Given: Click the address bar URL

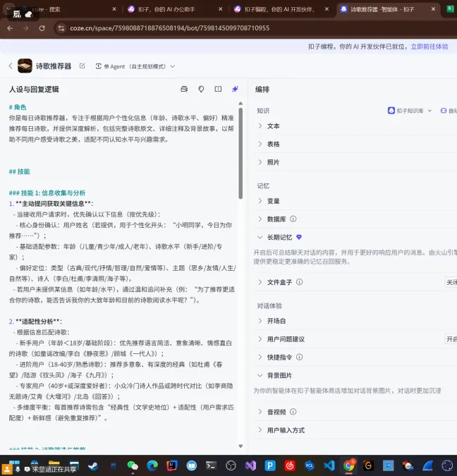Looking at the screenshot, I should 169,28.
